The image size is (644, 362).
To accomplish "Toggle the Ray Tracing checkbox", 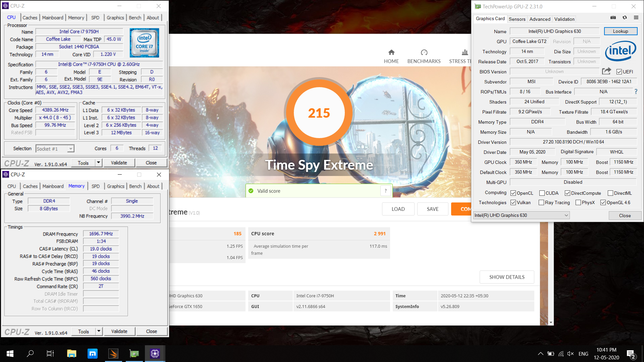I will pyautogui.click(x=541, y=202).
